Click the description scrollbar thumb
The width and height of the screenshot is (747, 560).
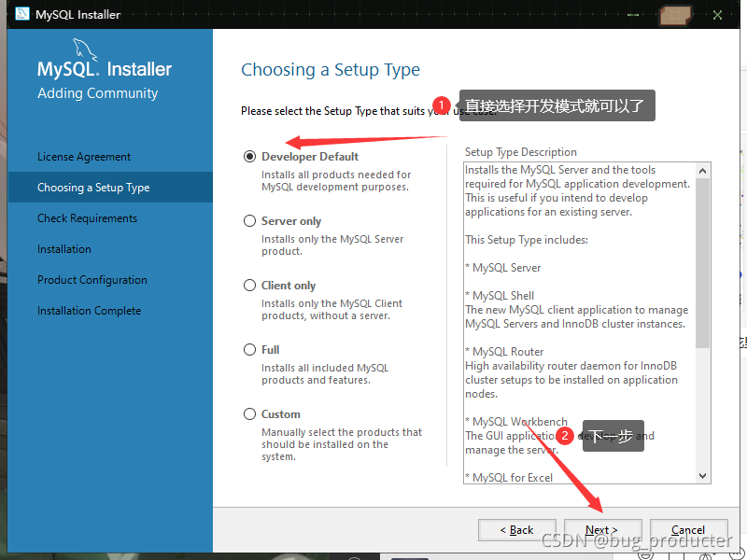coord(703,263)
